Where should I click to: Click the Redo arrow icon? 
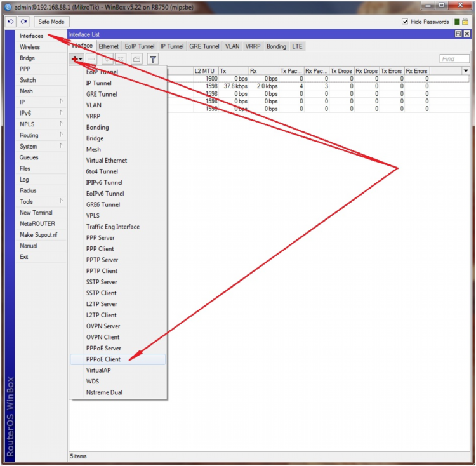coord(24,22)
